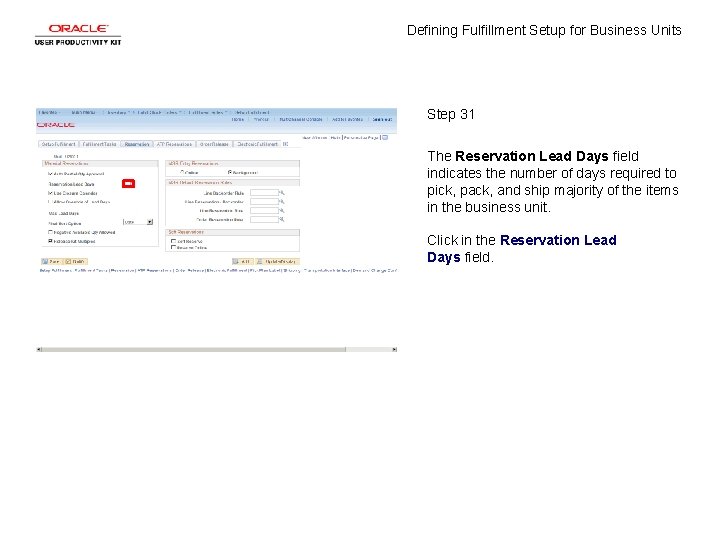
Task: Open lookup for Line Reservation Rule field
Action: pyautogui.click(x=282, y=210)
